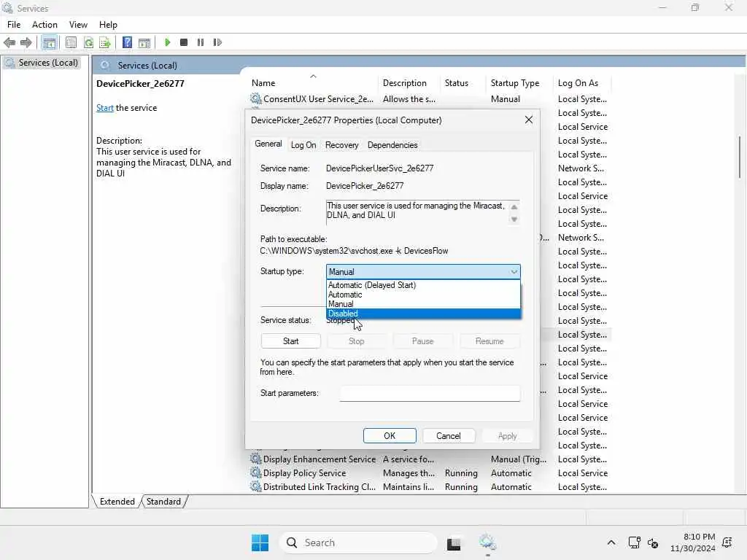Open the clock showing 8:10 PM
The height and width of the screenshot is (560, 747).
click(693, 542)
